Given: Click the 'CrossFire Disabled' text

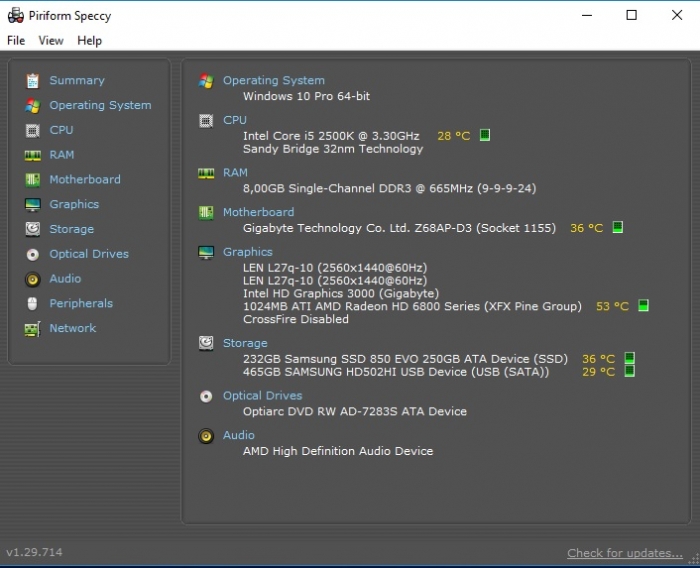Looking at the screenshot, I should (296, 319).
